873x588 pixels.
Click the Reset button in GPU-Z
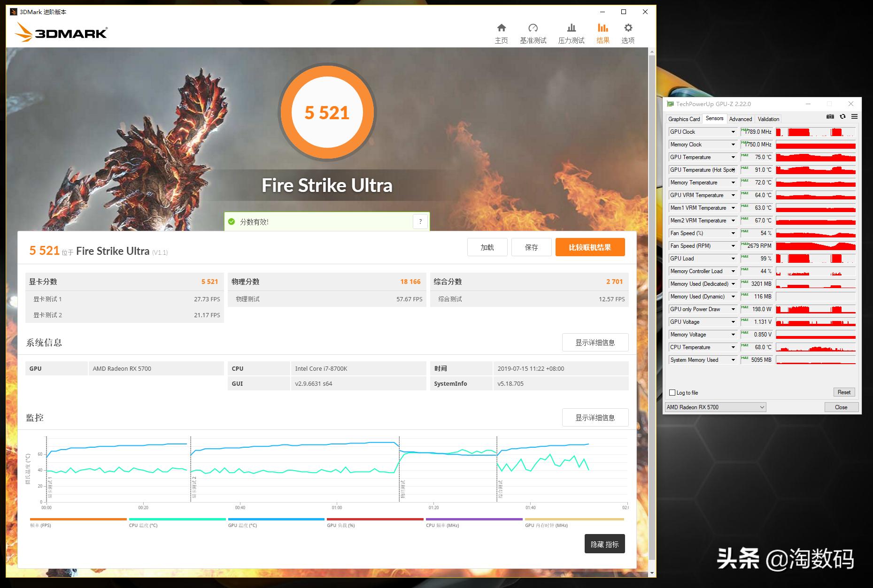(x=843, y=392)
